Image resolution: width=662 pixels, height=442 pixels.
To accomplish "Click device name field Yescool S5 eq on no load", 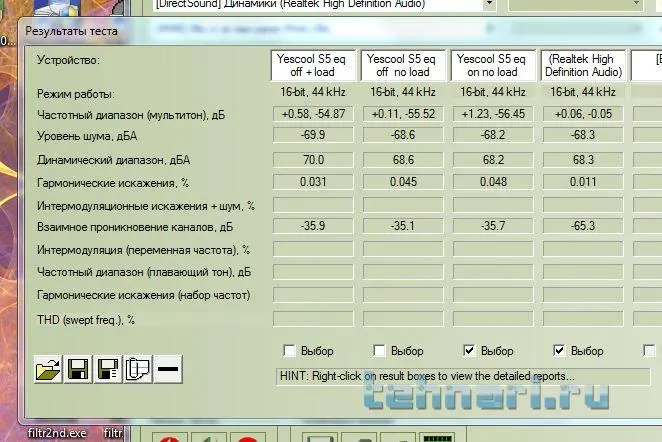I will tap(493, 65).
